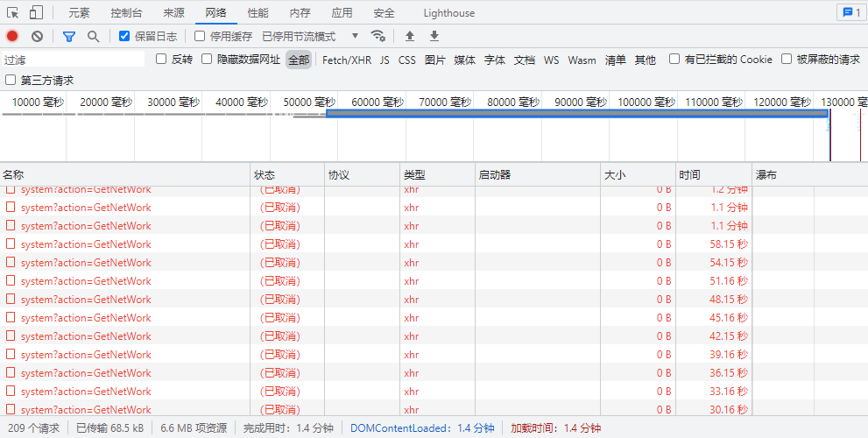Filter requests by JS

click(x=385, y=60)
